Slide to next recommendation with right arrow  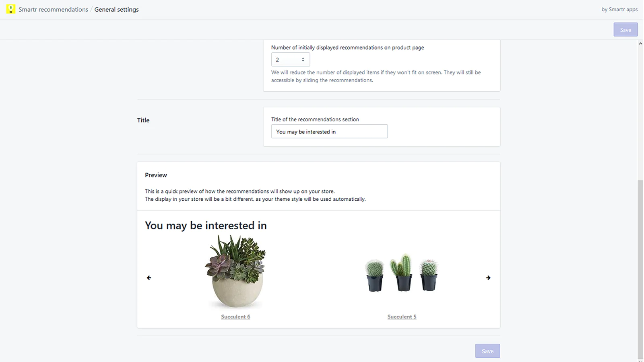(488, 278)
